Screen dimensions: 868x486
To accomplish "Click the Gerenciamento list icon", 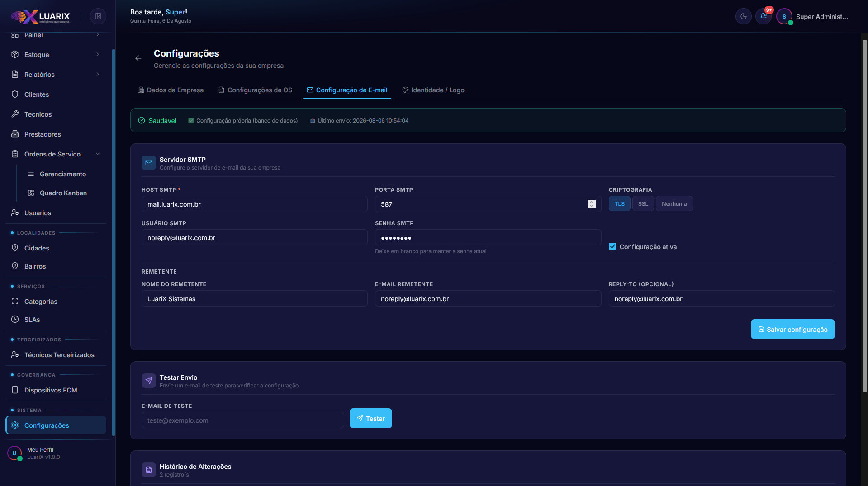I will tap(31, 174).
